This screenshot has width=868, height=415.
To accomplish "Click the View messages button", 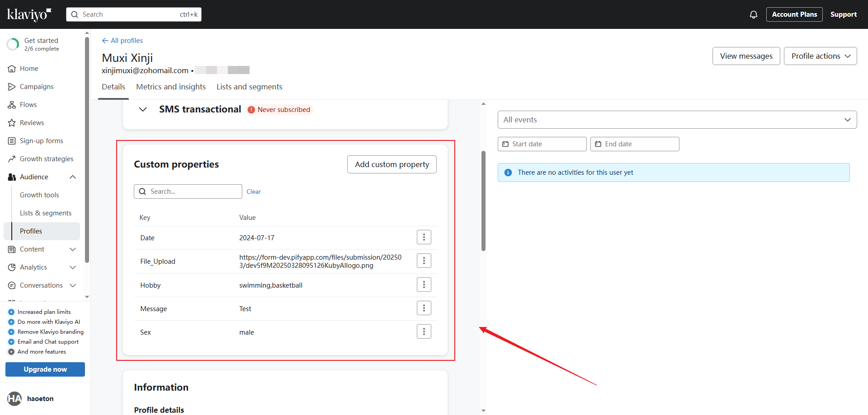I will coord(746,56).
